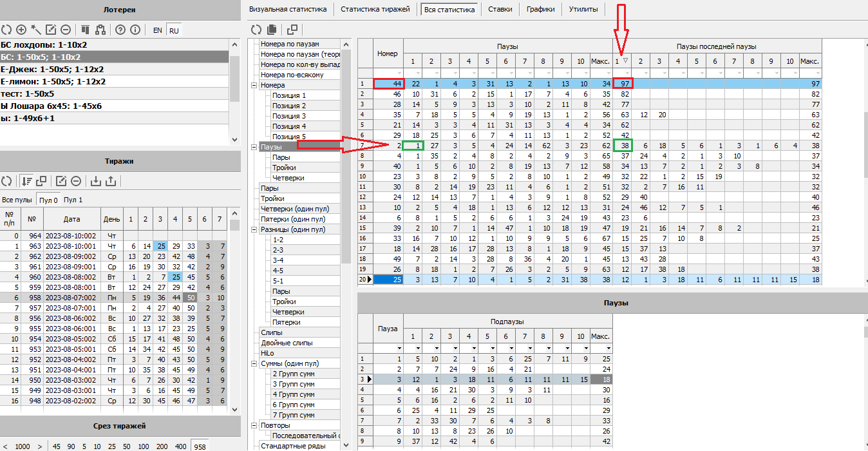
Task: Select lottery БС лохдопы: 1-10x2
Action: pos(115,45)
